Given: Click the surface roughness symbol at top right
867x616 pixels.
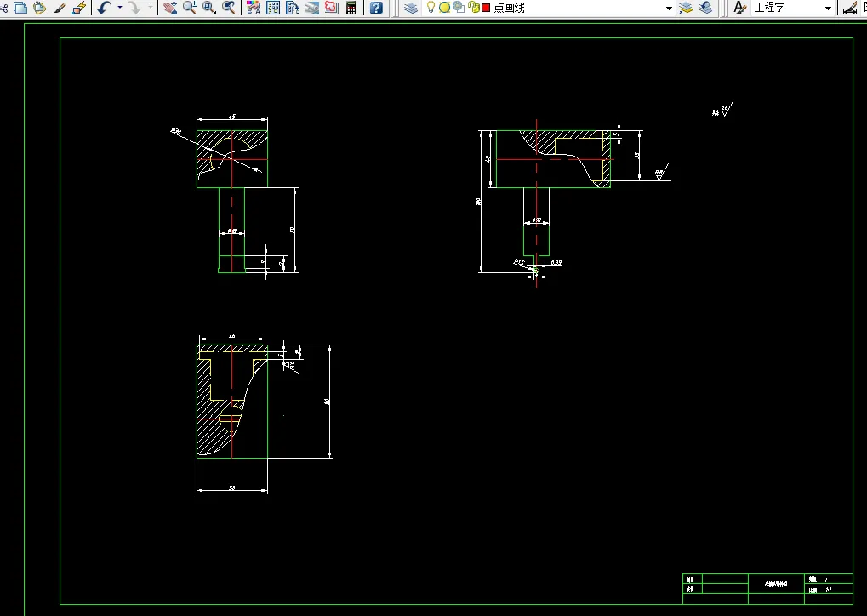Looking at the screenshot, I should tap(723, 109).
